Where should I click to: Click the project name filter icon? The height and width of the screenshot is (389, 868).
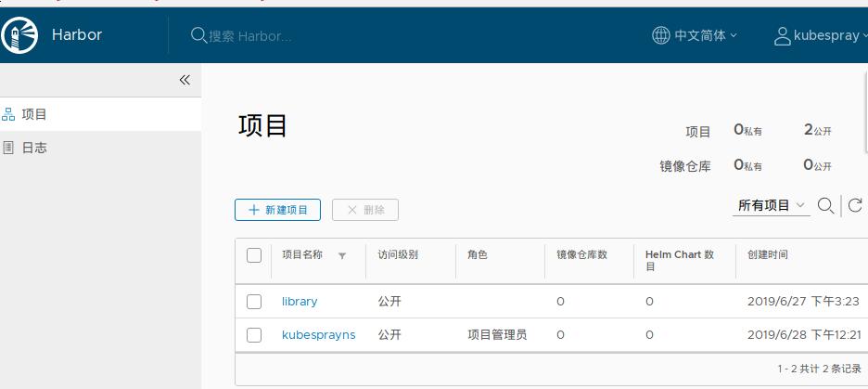coord(342,255)
